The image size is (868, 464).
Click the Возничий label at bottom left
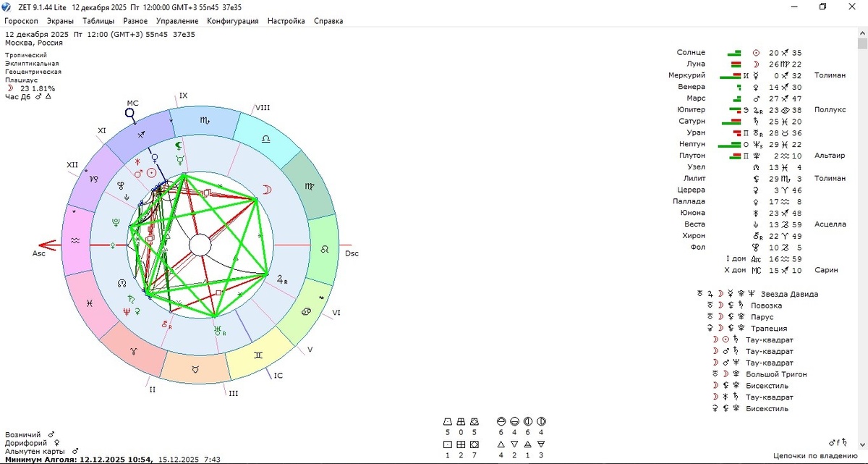23,434
